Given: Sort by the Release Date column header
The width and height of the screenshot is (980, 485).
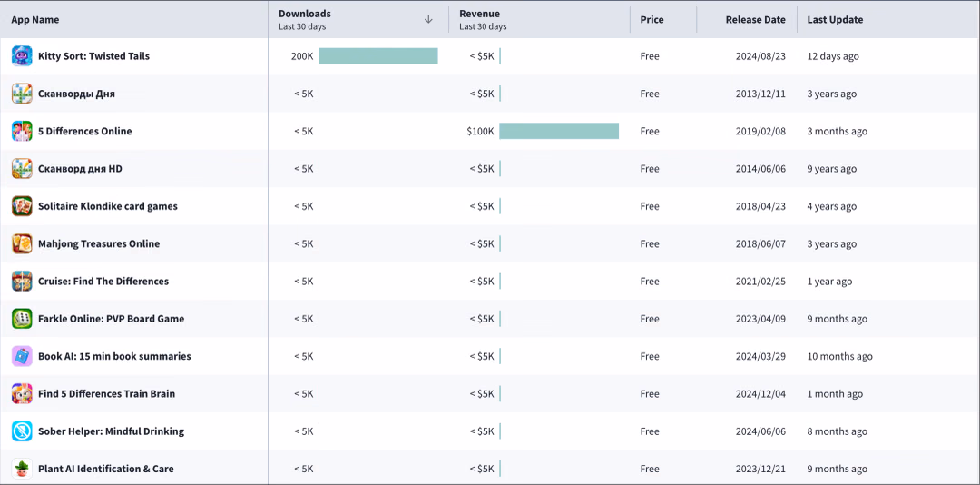Looking at the screenshot, I should pos(756,19).
